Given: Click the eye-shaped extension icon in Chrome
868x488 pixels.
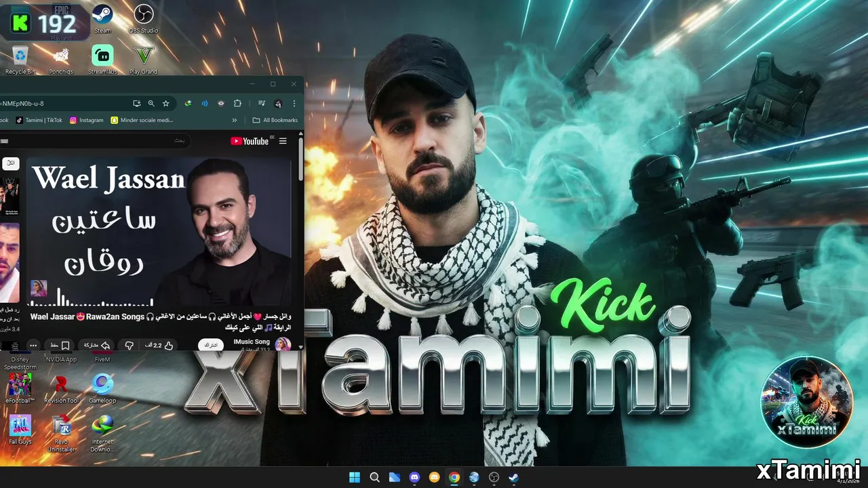Looking at the screenshot, I should [x=221, y=104].
